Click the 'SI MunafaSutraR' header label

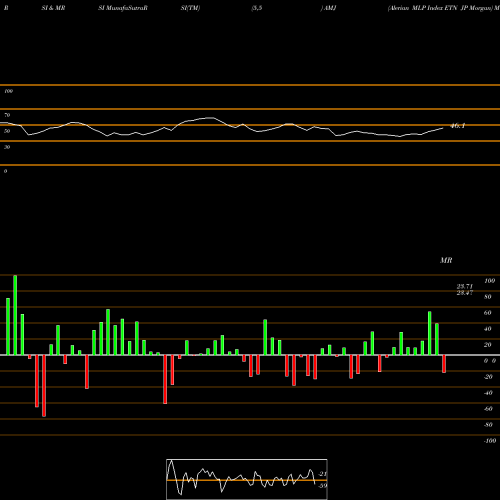123,8
